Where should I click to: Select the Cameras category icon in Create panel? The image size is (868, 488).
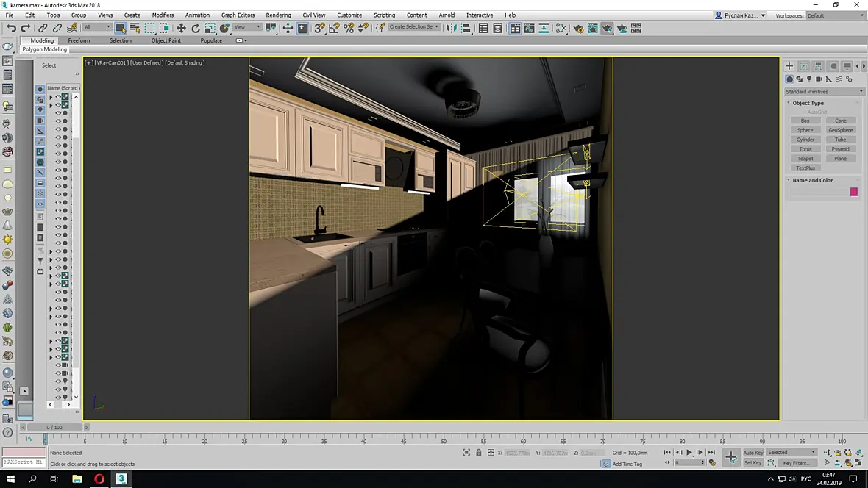coord(819,79)
